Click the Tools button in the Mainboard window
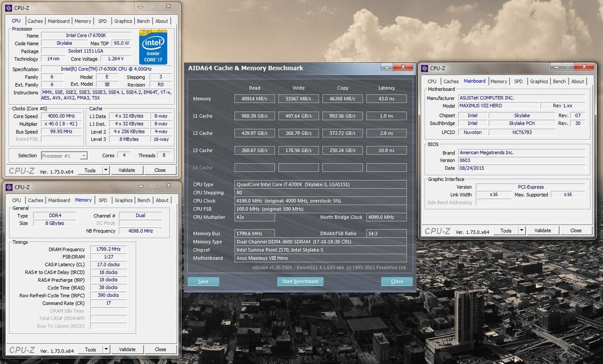603x364 pixels. (506, 231)
